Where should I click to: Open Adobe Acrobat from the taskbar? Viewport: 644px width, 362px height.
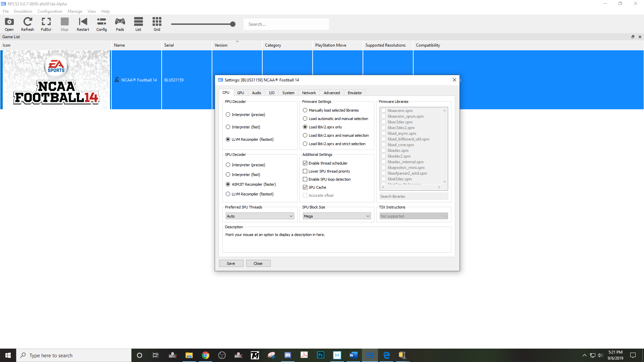click(x=304, y=355)
